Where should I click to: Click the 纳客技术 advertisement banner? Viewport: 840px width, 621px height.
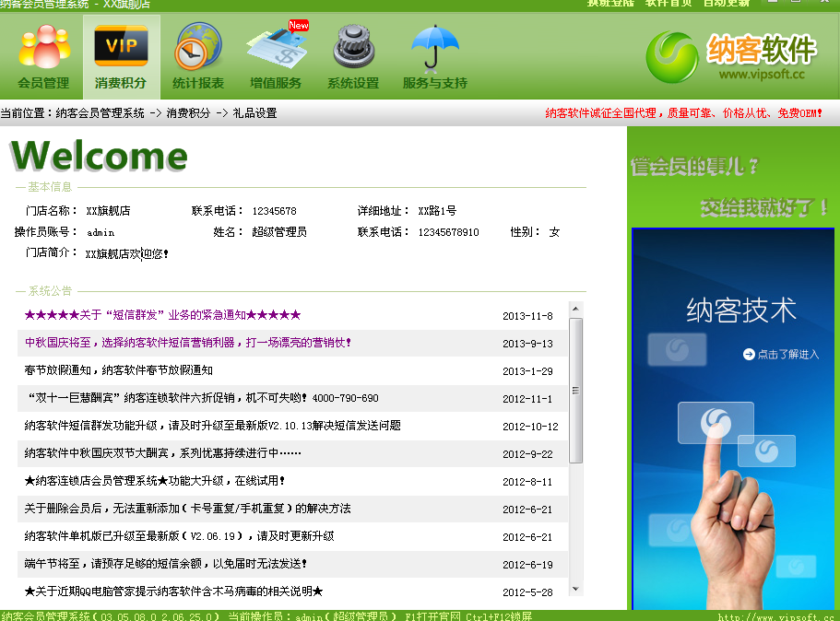[x=732, y=415]
